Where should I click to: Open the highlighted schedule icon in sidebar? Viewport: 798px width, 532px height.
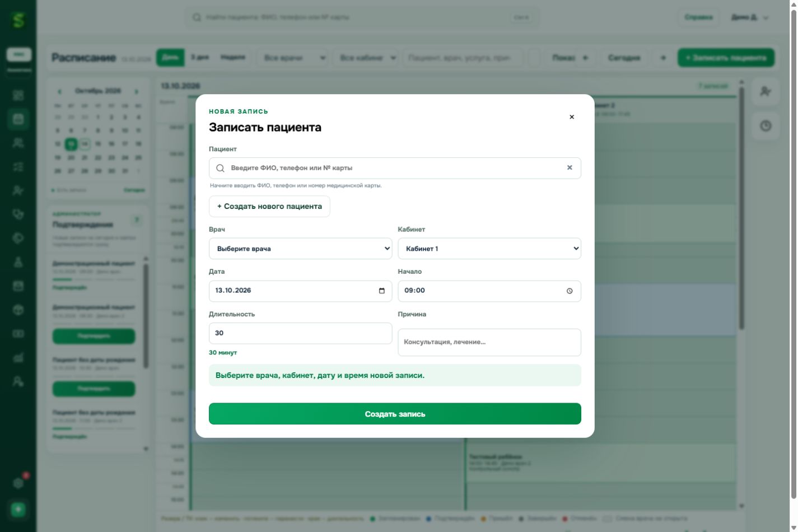click(18, 119)
